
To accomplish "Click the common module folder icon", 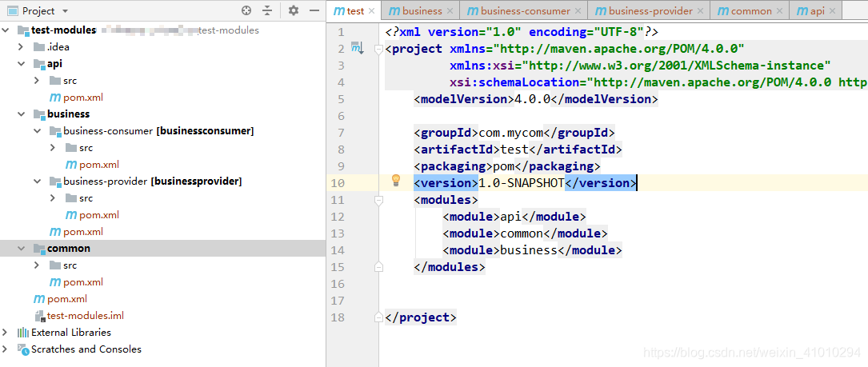I will coord(38,249).
